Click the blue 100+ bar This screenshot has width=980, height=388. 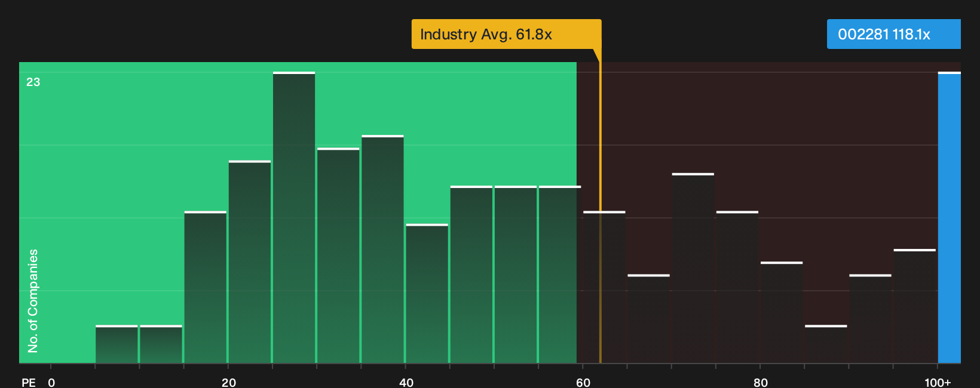(950, 217)
